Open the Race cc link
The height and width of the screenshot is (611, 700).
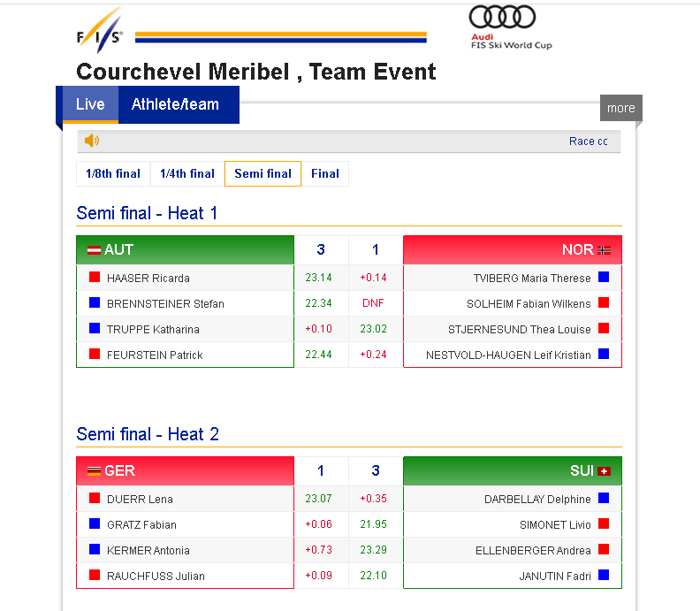click(x=588, y=141)
